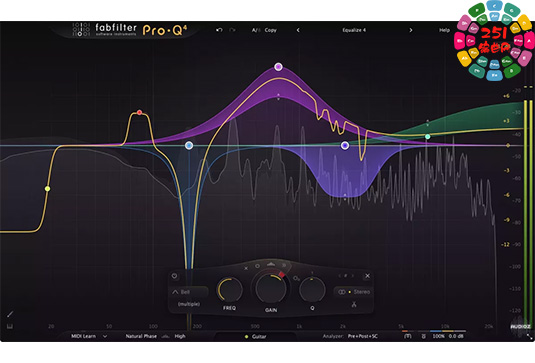Click the GAIN knob

point(271,289)
